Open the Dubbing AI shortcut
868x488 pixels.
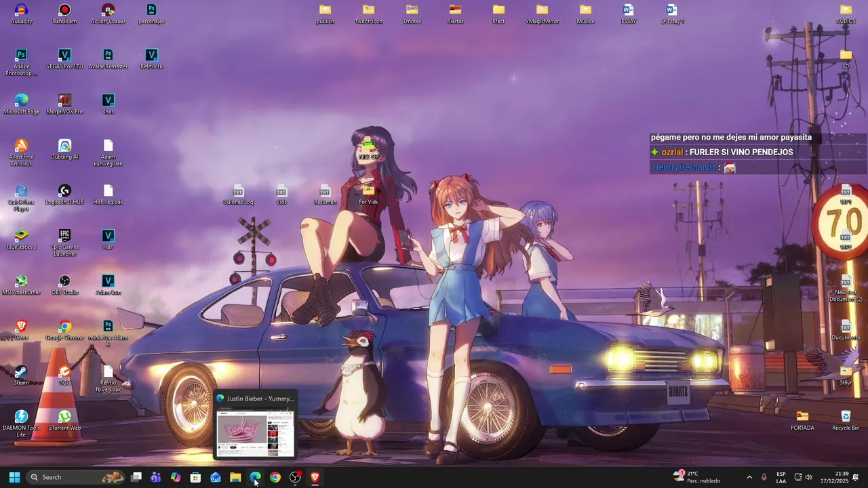pyautogui.click(x=64, y=150)
